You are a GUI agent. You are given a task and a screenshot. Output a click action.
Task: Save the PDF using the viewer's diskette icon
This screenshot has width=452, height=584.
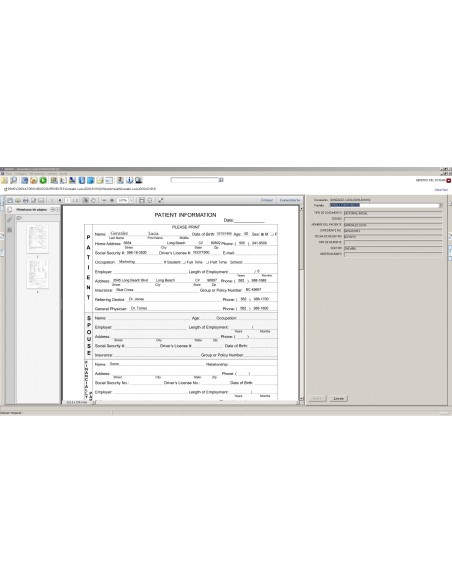(x=10, y=200)
